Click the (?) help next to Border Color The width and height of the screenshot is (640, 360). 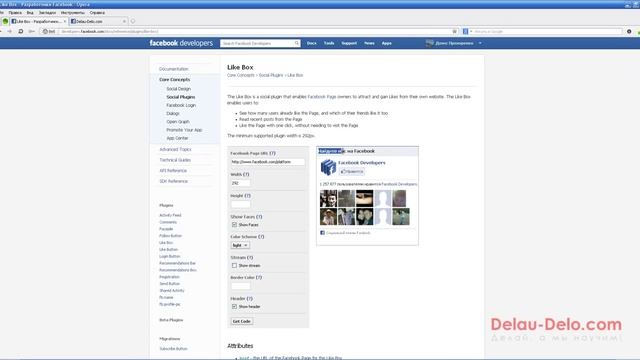[259, 278]
